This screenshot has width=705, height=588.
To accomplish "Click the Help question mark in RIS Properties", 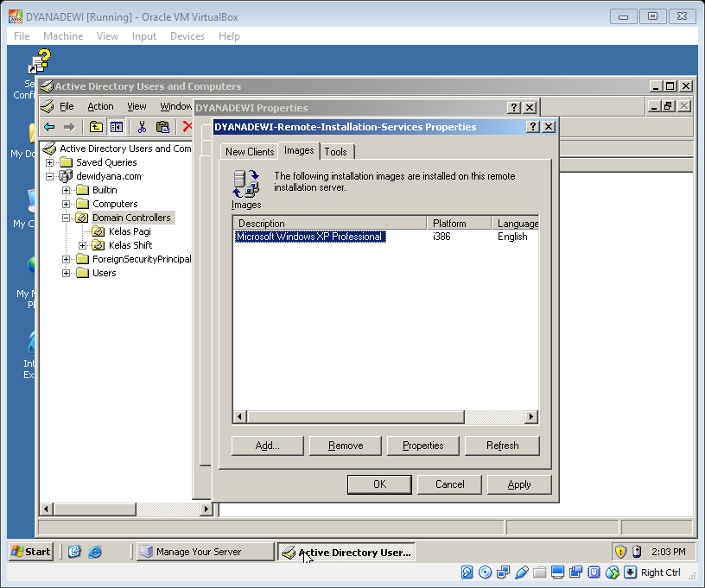I will coord(533,127).
